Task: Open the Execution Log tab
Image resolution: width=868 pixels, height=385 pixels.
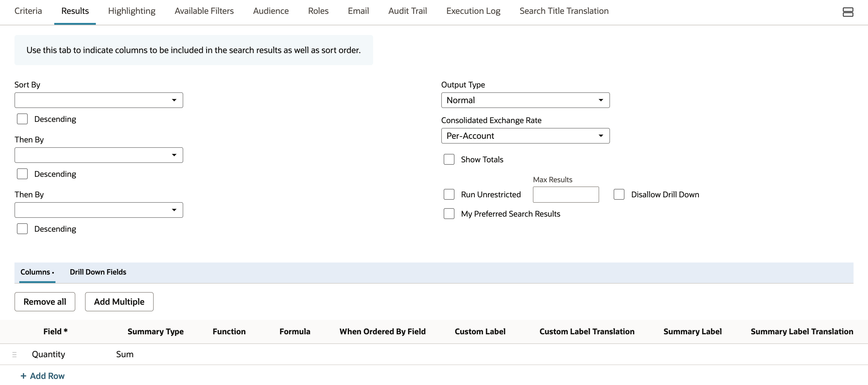Action: (x=473, y=11)
